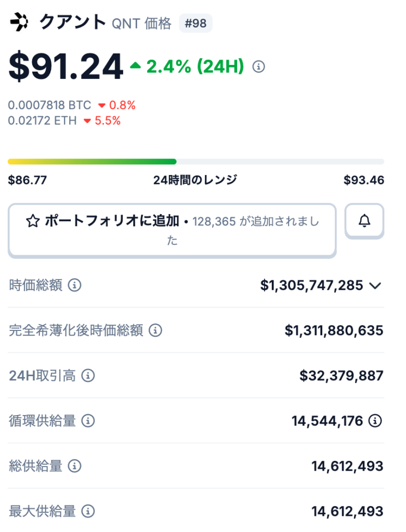Click the bell price alert button
The image size is (406, 532).
364,221
